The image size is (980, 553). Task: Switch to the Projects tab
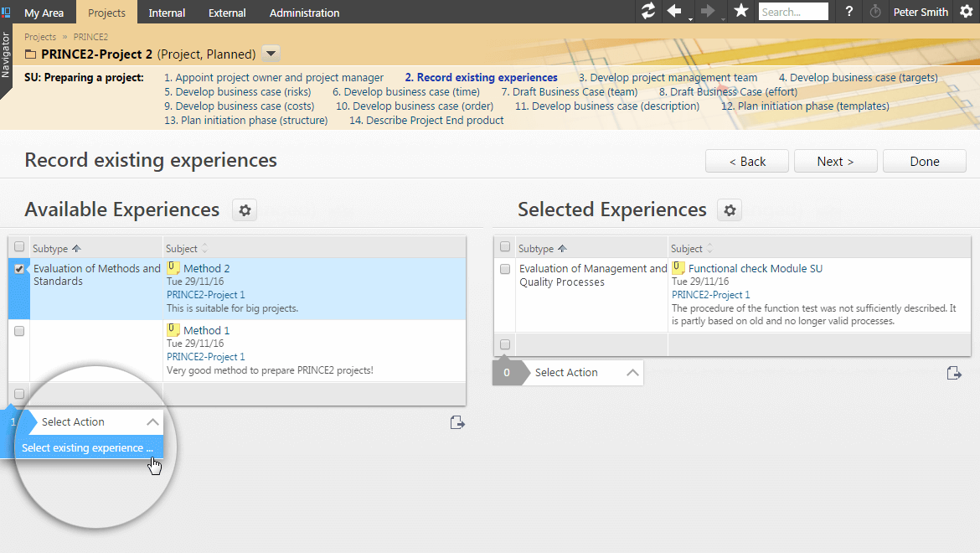point(106,13)
